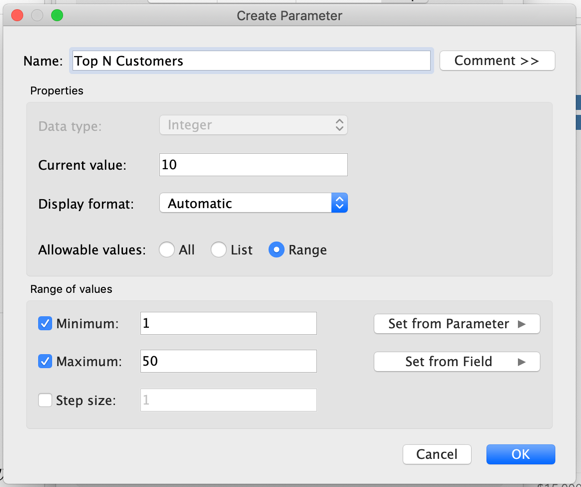Expand the Comment section

[497, 60]
